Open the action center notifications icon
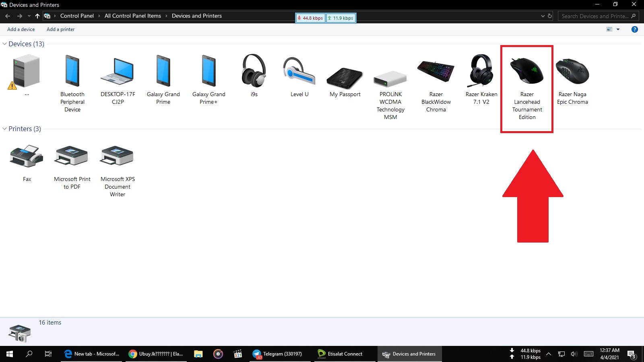 pyautogui.click(x=632, y=354)
